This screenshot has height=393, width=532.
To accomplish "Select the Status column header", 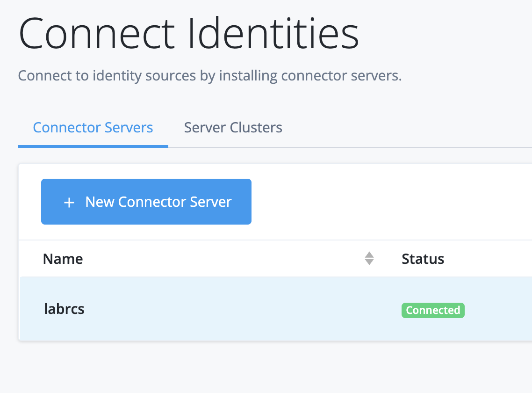I will 423,259.
